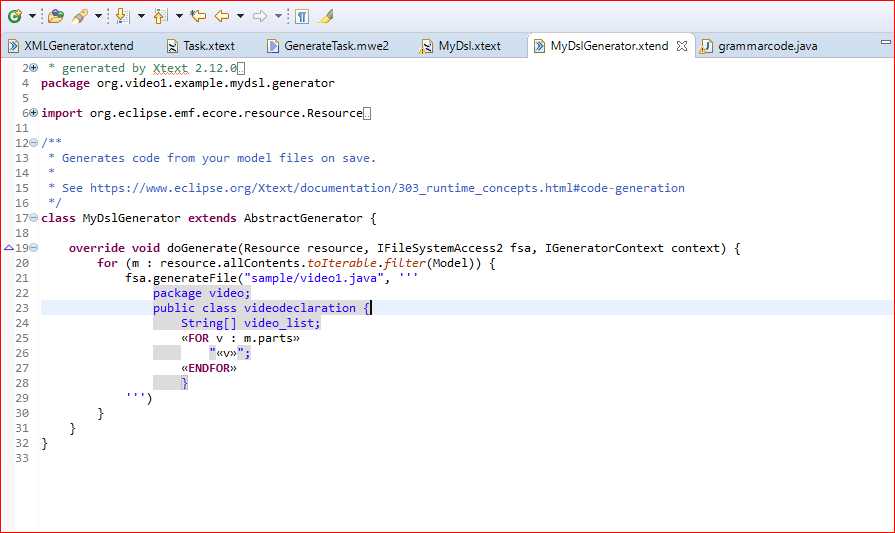Image resolution: width=895 pixels, height=533 pixels.
Task: Click MyDsl.xtext tab warning file icon
Action: 426,46
